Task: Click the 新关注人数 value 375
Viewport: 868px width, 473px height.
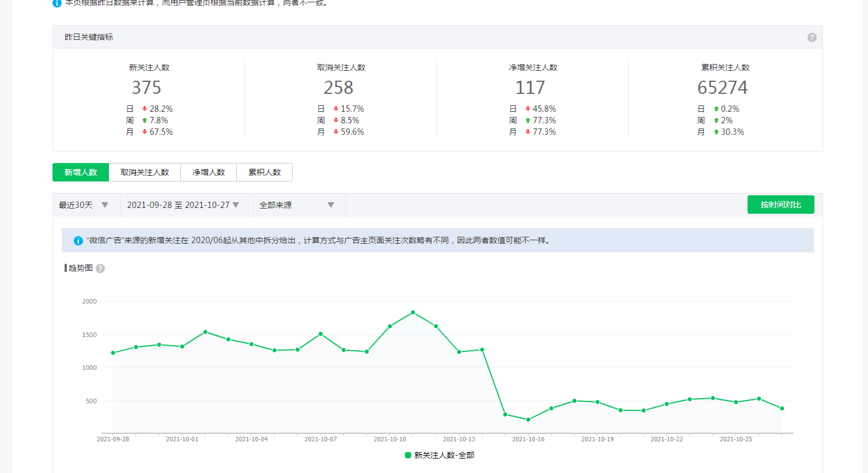Action: pos(146,88)
